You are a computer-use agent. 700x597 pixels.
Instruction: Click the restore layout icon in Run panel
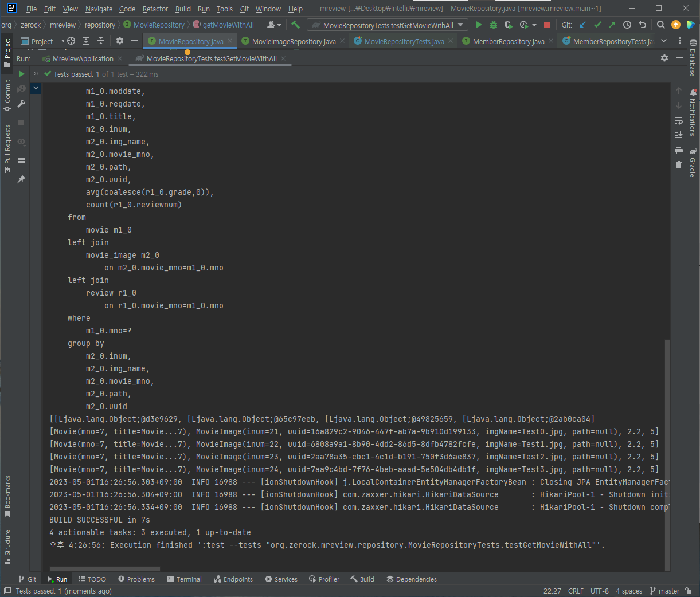(x=21, y=160)
